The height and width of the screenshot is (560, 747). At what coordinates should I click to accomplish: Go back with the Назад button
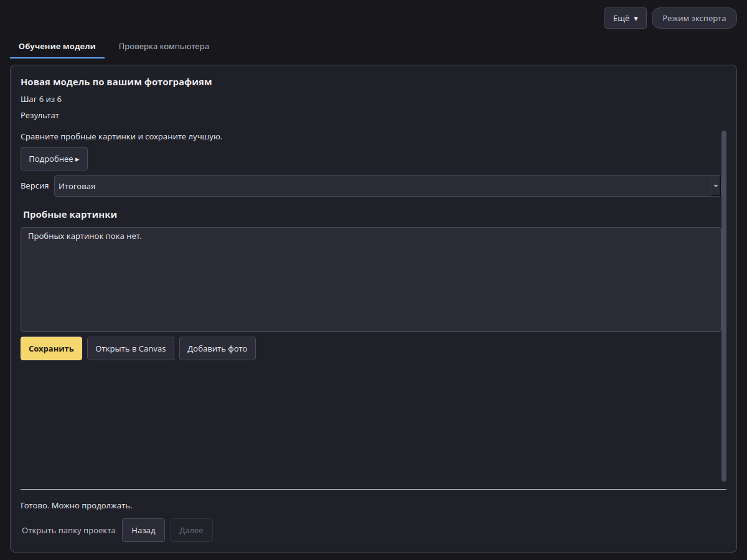coord(143,530)
